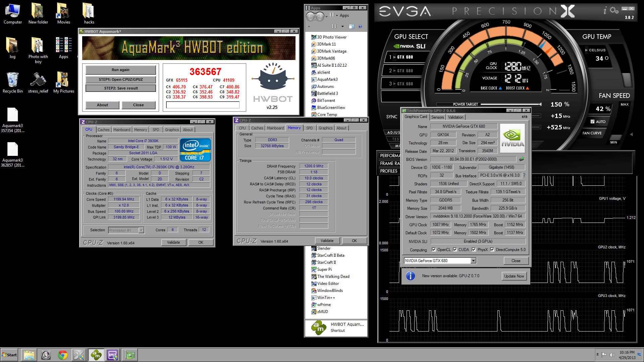The height and width of the screenshot is (362, 644).
Task: Open the My Pictures desktop icon
Action: pos(63,82)
